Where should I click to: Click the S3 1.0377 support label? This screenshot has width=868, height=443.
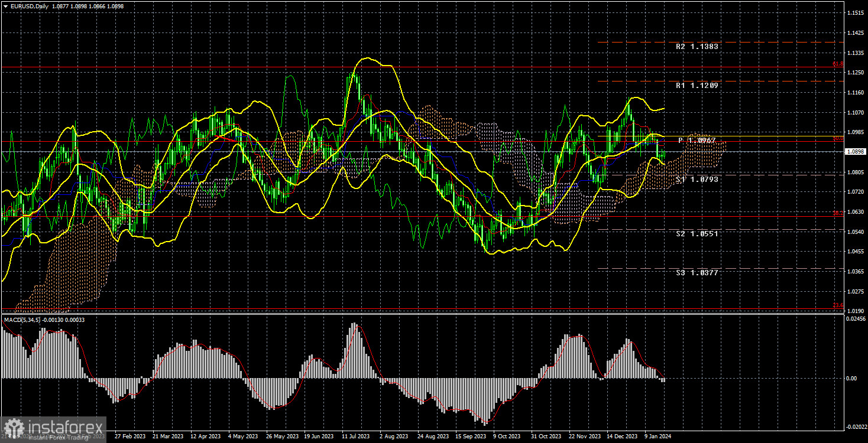pyautogui.click(x=698, y=273)
